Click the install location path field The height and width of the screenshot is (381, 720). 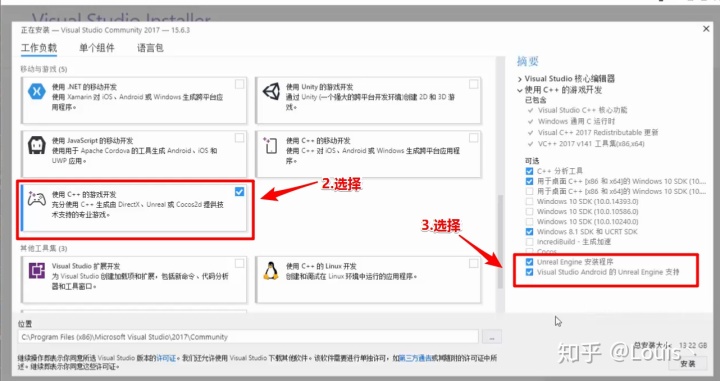pos(248,337)
